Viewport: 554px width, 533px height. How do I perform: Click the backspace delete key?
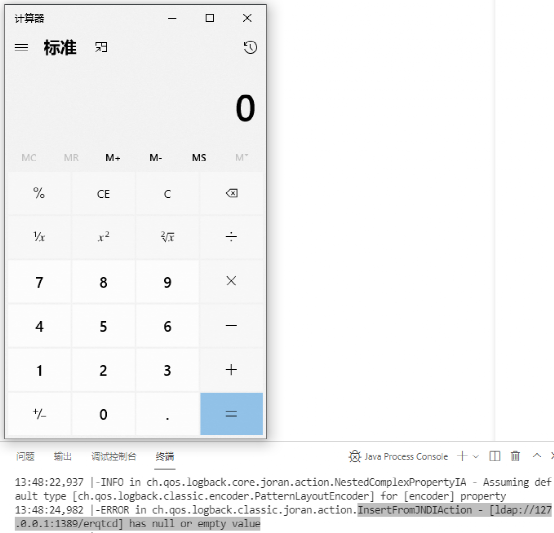tap(231, 194)
